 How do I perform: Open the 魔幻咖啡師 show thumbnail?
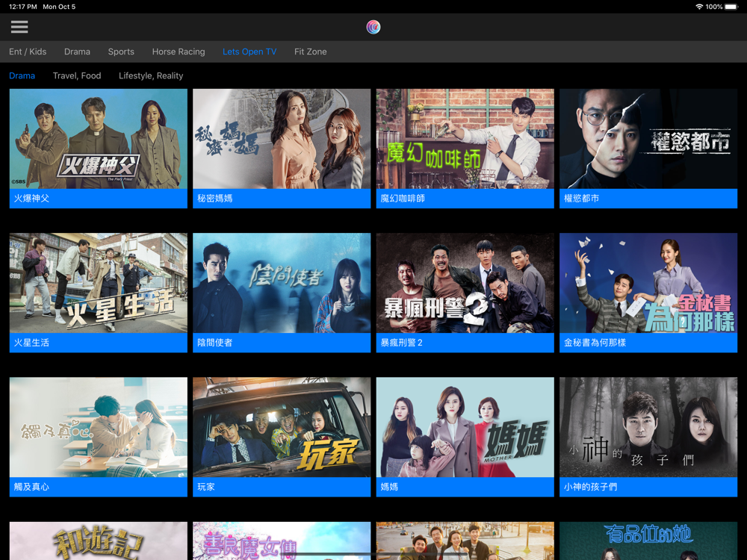[465, 139]
